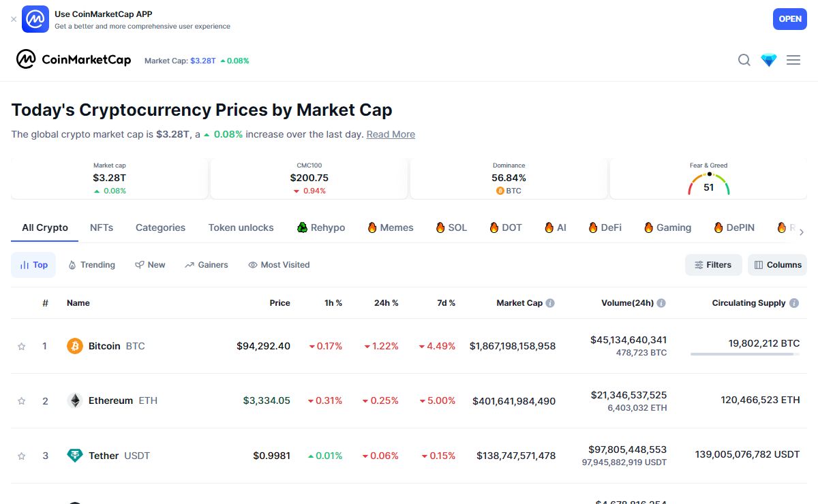Click Bitcoin 24h volume $45,134,640,341

click(x=628, y=339)
